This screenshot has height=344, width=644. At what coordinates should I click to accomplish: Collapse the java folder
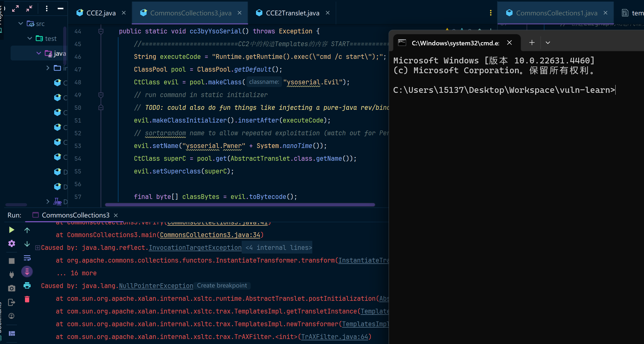coord(39,53)
